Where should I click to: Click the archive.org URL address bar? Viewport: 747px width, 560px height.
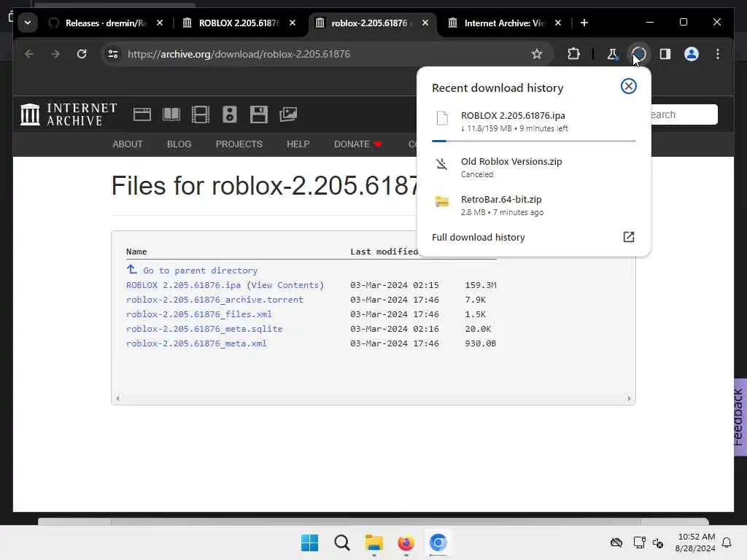[239, 54]
